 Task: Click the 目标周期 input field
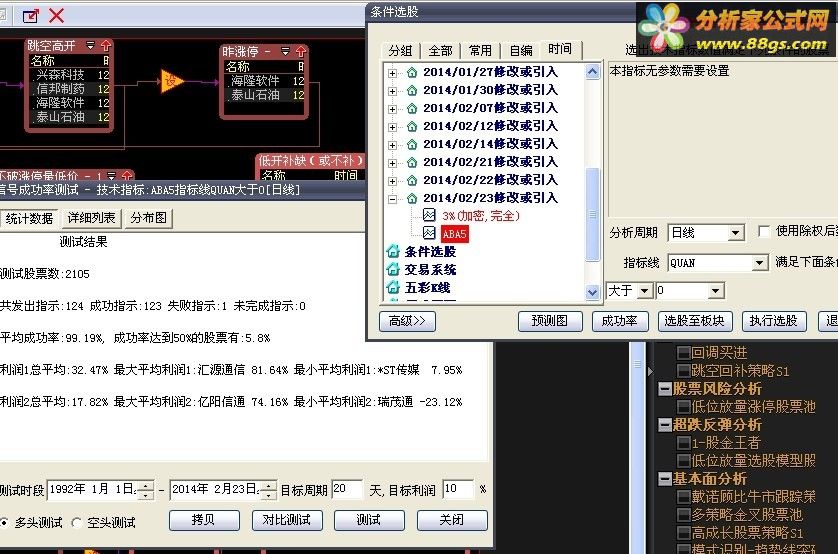click(347, 489)
